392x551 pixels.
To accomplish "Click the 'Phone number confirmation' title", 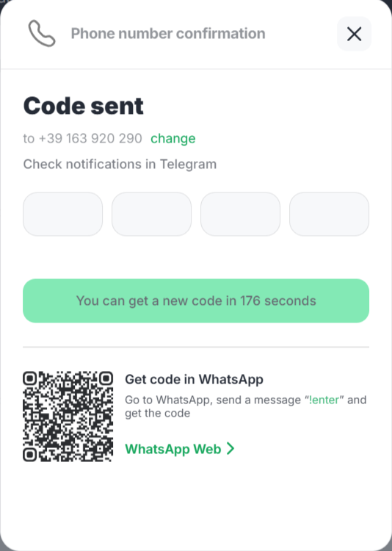I will coord(168,34).
